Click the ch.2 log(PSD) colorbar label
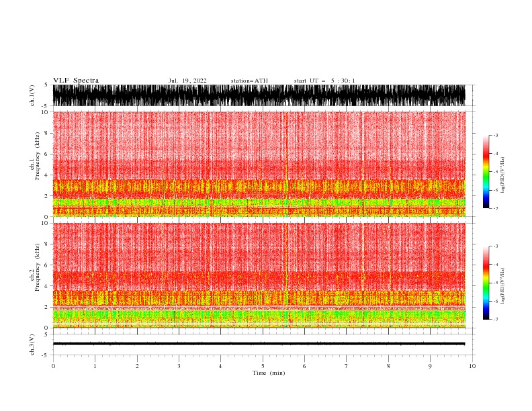Screen dimensions: 532x411 [x=502, y=285]
